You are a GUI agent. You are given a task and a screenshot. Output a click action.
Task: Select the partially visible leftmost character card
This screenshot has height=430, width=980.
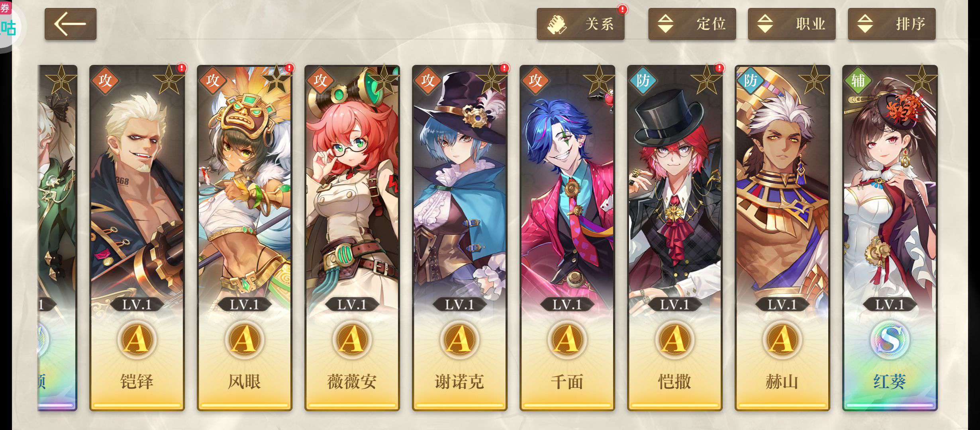[x=57, y=238]
